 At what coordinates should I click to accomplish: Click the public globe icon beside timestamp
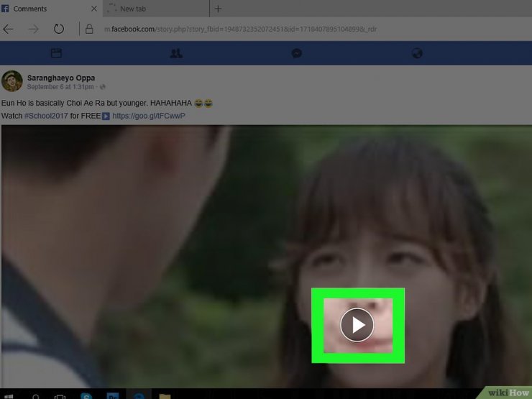[103, 87]
